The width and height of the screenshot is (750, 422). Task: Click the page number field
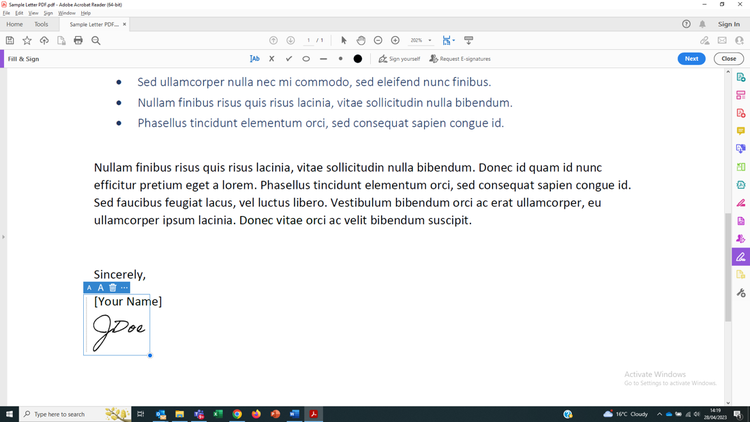tap(309, 41)
